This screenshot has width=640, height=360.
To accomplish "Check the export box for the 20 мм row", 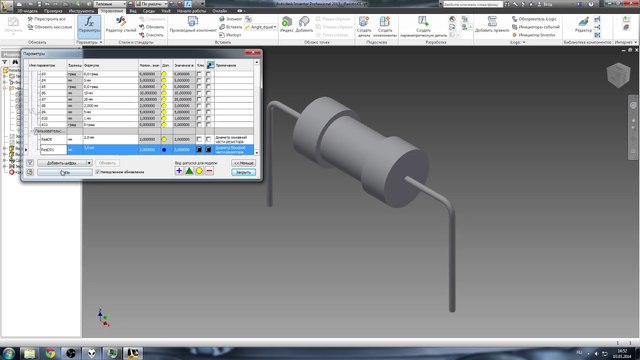I will [209, 100].
